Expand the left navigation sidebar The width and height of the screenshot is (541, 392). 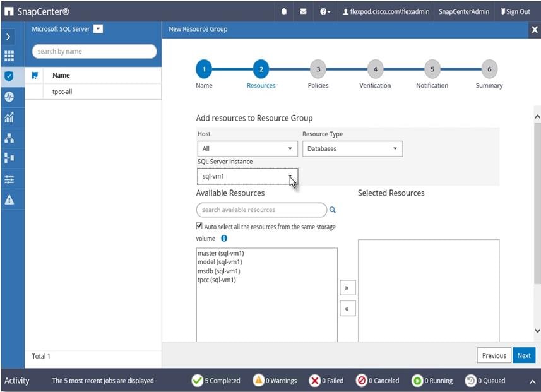(9, 37)
